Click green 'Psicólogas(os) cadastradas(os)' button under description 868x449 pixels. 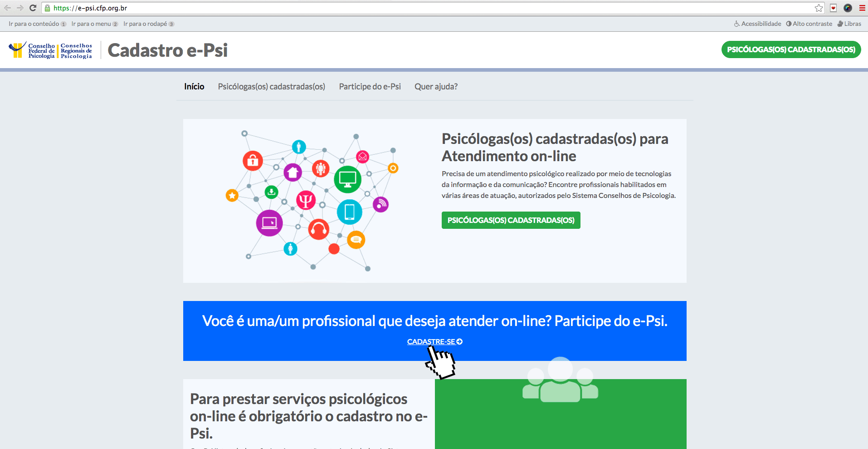click(x=511, y=220)
